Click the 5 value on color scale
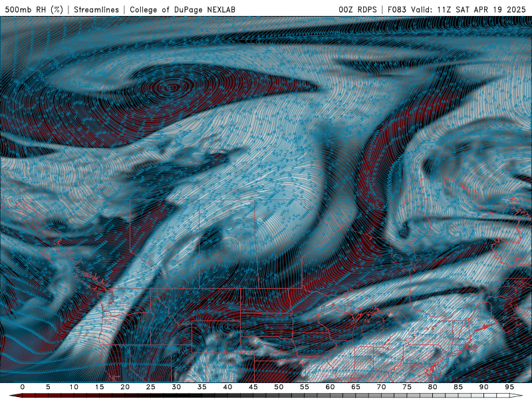The image size is (532, 399). coord(48,387)
